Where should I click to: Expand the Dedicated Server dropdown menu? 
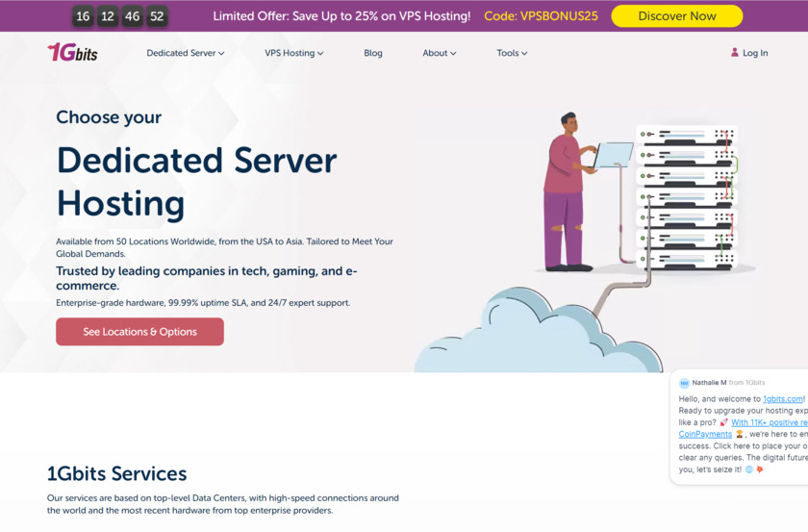(185, 53)
